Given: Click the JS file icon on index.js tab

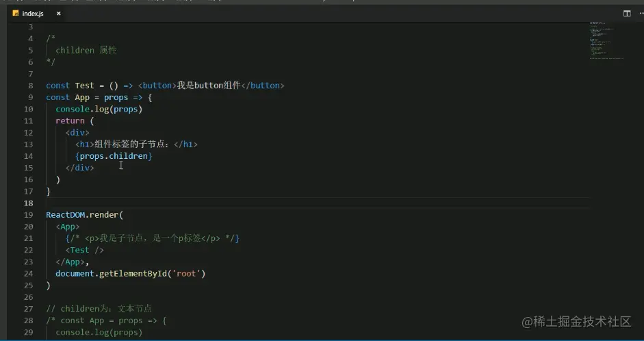Looking at the screenshot, I should (x=16, y=14).
